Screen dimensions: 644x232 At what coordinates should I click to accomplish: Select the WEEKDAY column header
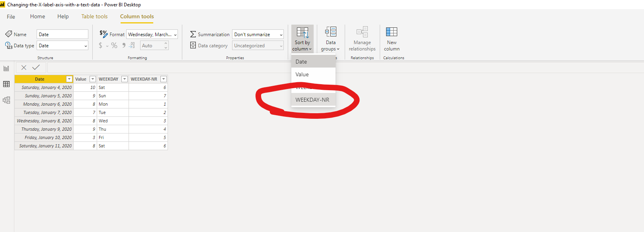(x=109, y=79)
